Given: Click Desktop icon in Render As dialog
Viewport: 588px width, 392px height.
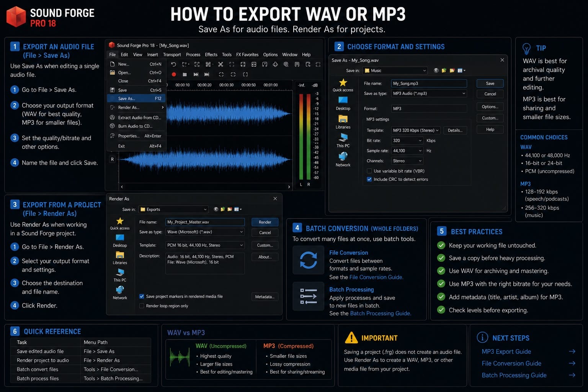Looking at the screenshot, I should [120, 238].
